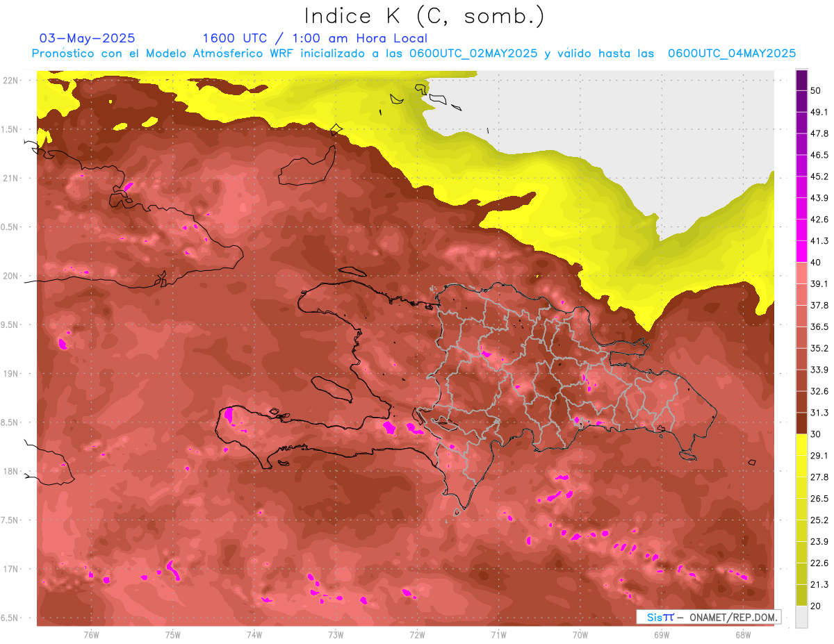Click the '26.5' value on the color scale
834x644 pixels.
pyautogui.click(x=820, y=499)
